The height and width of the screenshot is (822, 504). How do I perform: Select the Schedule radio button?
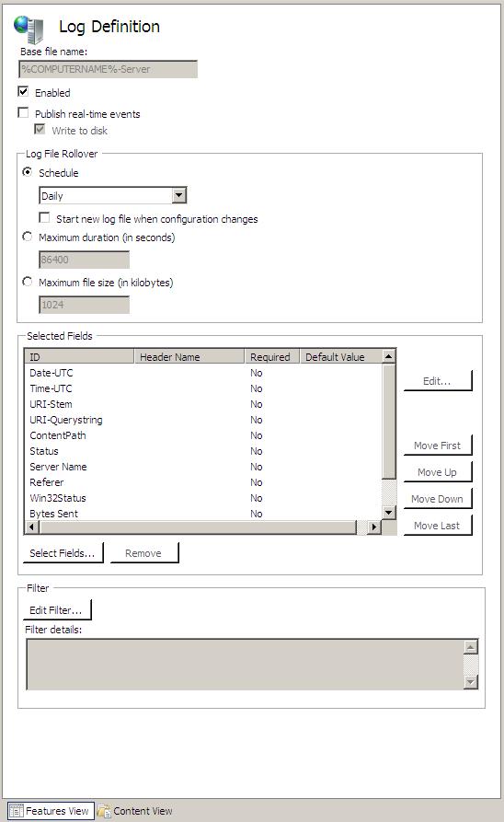tap(28, 172)
